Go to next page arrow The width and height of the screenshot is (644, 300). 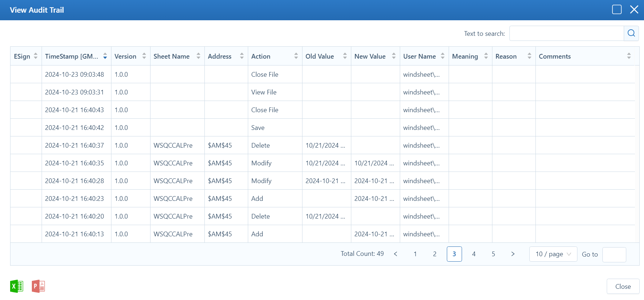pyautogui.click(x=513, y=254)
